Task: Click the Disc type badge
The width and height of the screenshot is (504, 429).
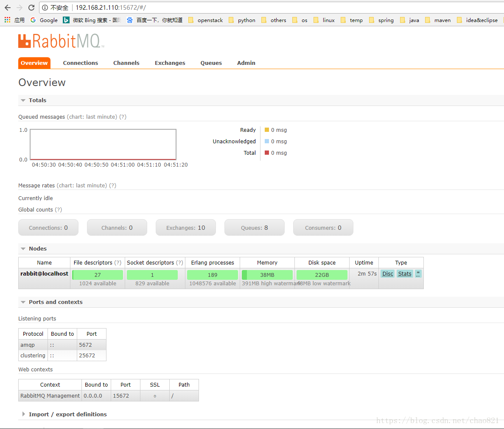Action: pos(388,273)
